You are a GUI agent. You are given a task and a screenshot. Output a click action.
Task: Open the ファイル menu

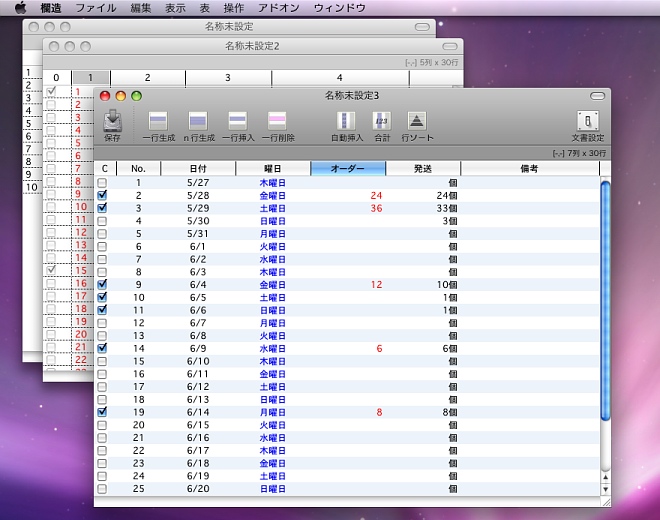95,8
